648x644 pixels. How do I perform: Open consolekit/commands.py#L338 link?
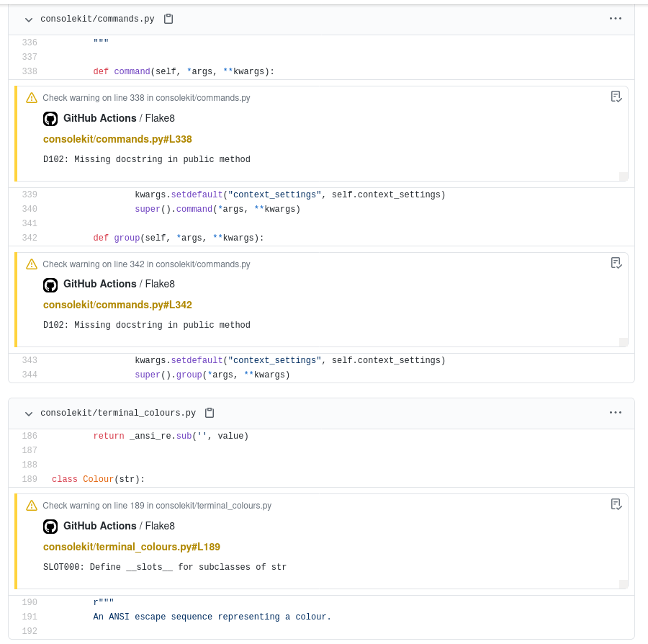coord(117,139)
